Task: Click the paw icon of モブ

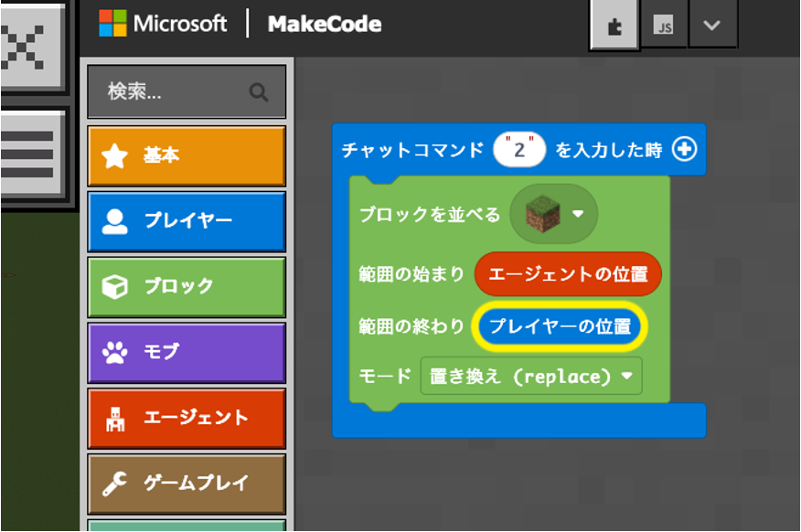Action: pyautogui.click(x=114, y=352)
